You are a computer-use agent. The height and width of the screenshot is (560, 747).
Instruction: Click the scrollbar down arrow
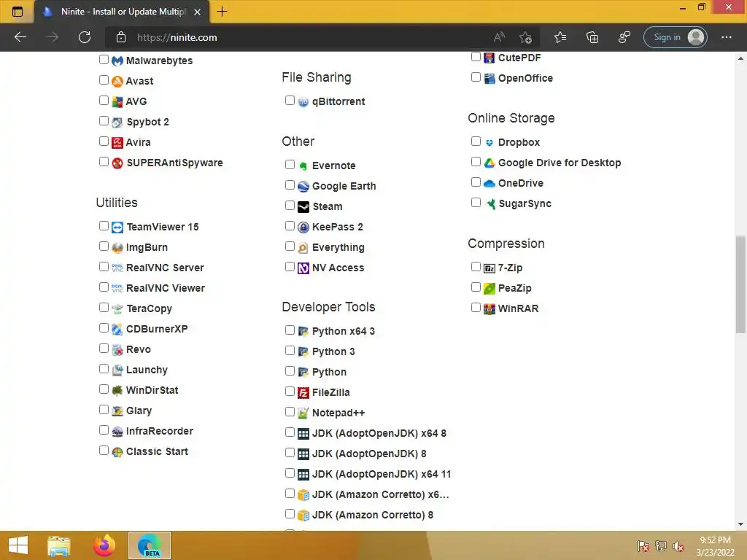[740, 524]
